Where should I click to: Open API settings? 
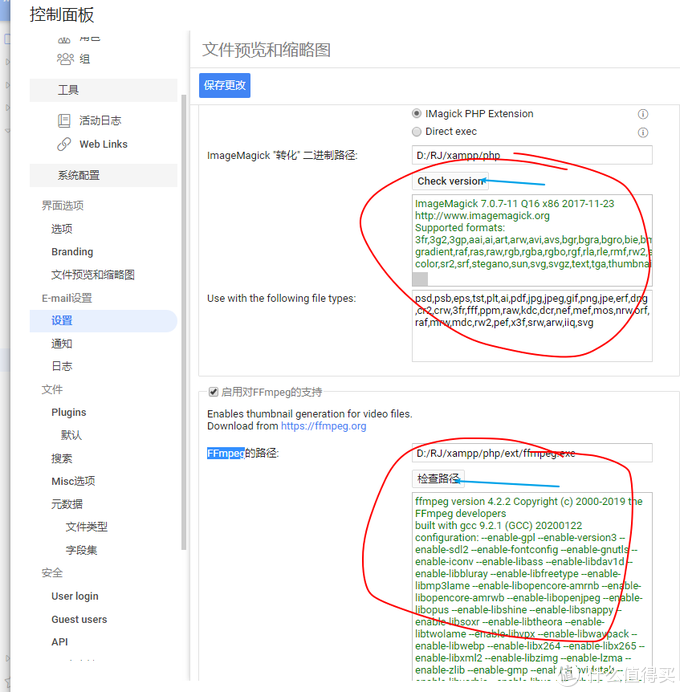click(60, 642)
